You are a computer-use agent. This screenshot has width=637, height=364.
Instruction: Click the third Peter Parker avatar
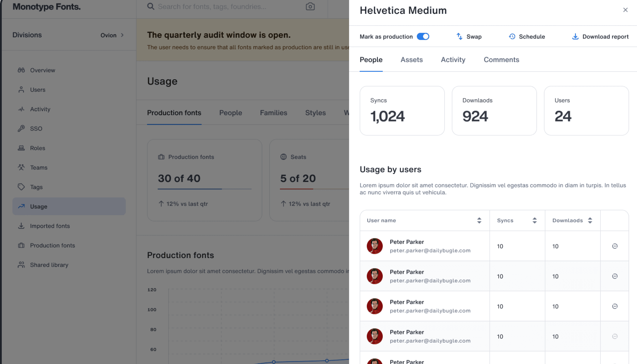pos(375,306)
